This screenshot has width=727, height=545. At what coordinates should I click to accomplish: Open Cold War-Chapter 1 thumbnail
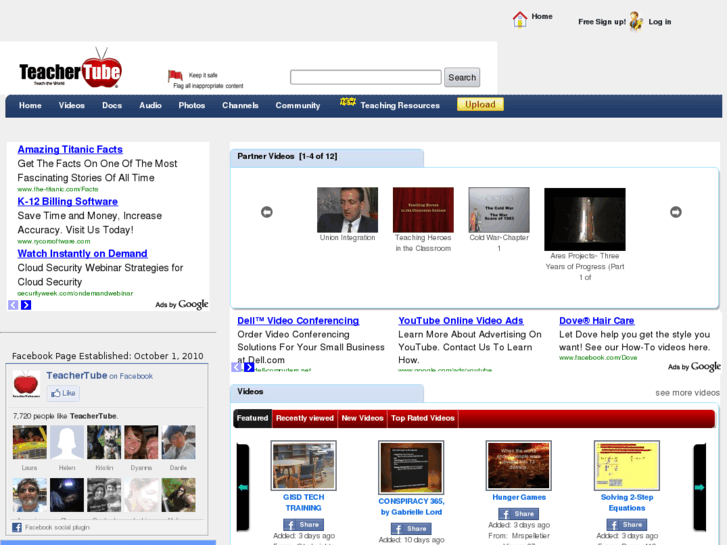coord(499,210)
